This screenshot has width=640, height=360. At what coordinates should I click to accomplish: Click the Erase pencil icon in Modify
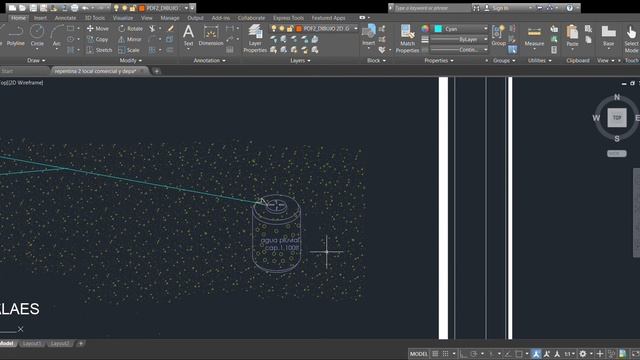point(171,28)
